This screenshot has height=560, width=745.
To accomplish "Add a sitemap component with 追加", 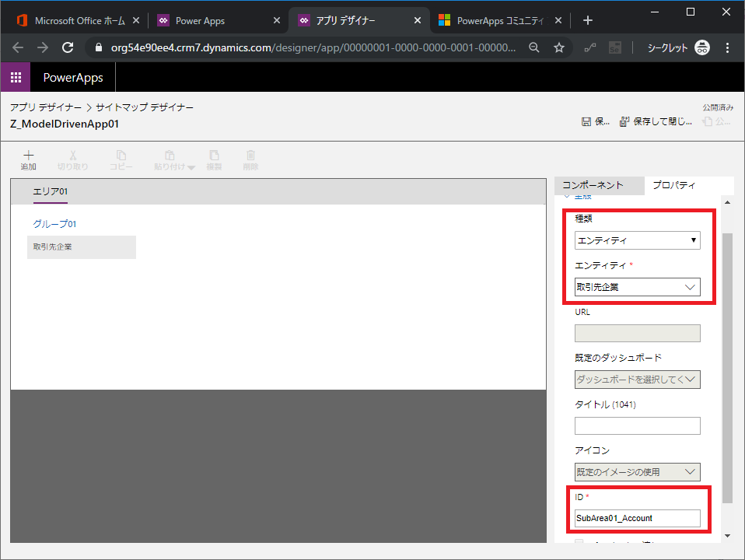I will pos(29,160).
